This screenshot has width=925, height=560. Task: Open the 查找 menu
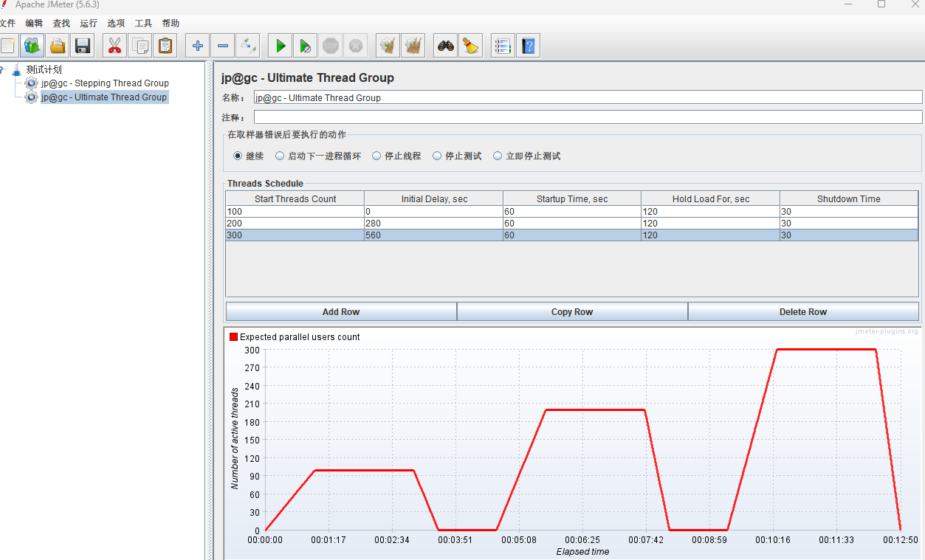[x=61, y=23]
